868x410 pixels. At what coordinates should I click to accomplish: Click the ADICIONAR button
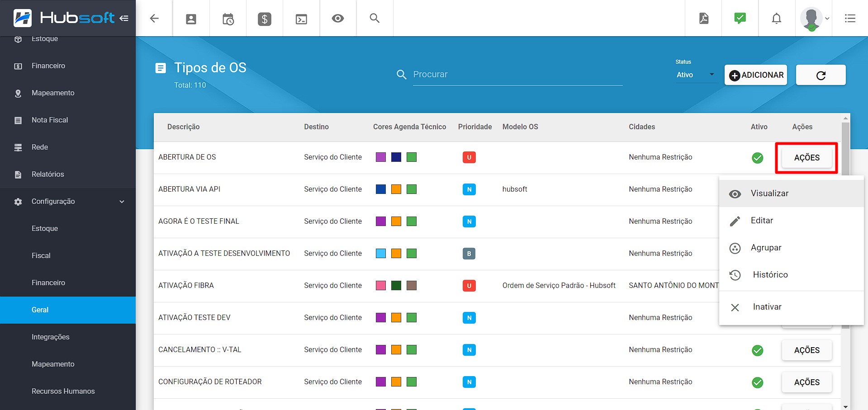click(755, 75)
